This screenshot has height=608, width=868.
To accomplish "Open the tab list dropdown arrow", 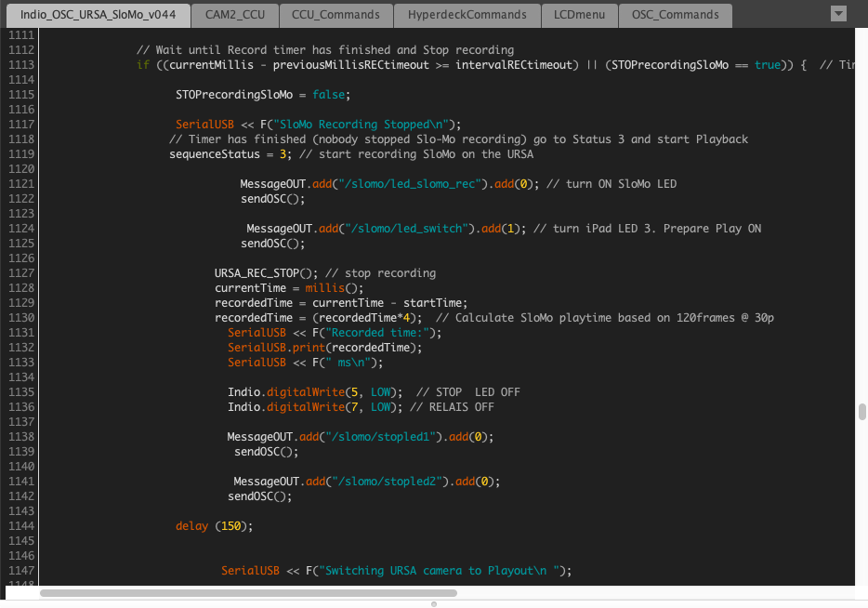I will [838, 14].
